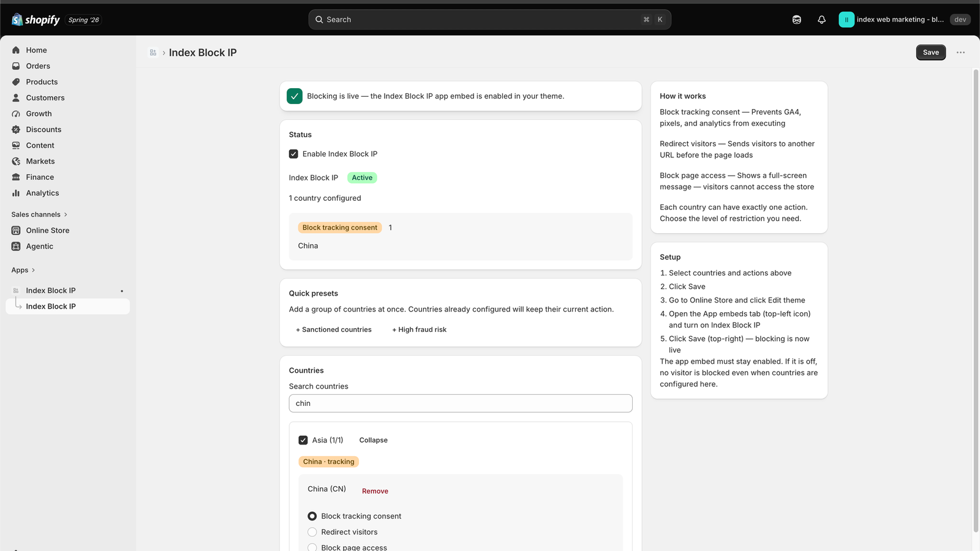Open the index web marketing store menu
Screen dimensions: 980x551
[x=903, y=20]
